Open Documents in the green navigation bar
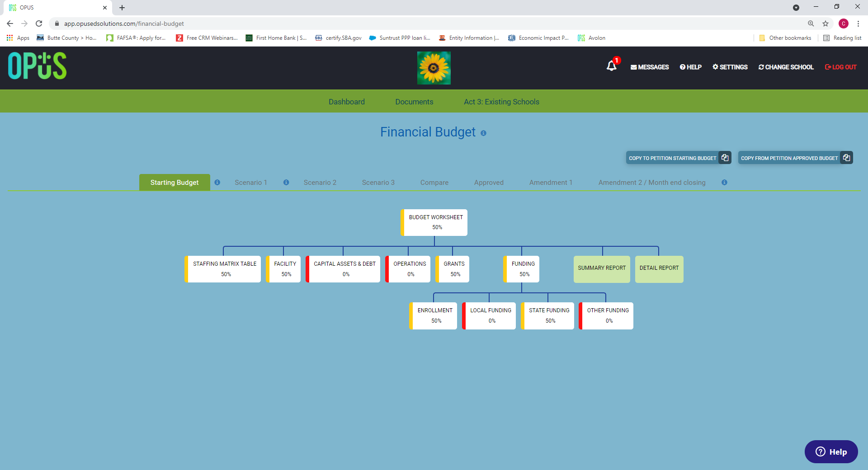The height and width of the screenshot is (470, 868). [414, 102]
